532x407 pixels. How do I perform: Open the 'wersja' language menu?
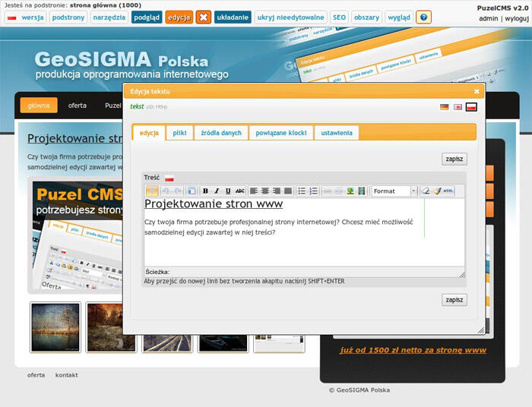pos(26,17)
